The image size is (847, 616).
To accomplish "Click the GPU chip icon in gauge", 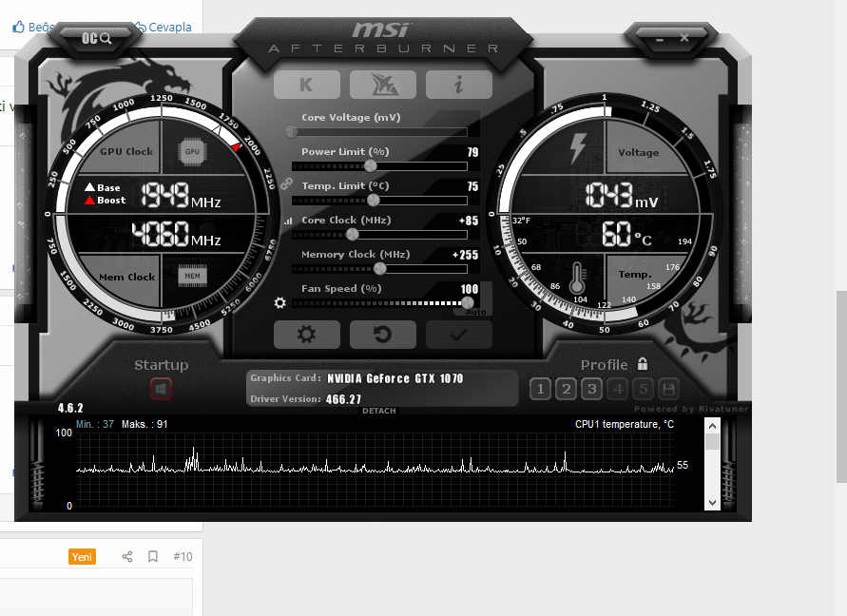I will point(192,152).
